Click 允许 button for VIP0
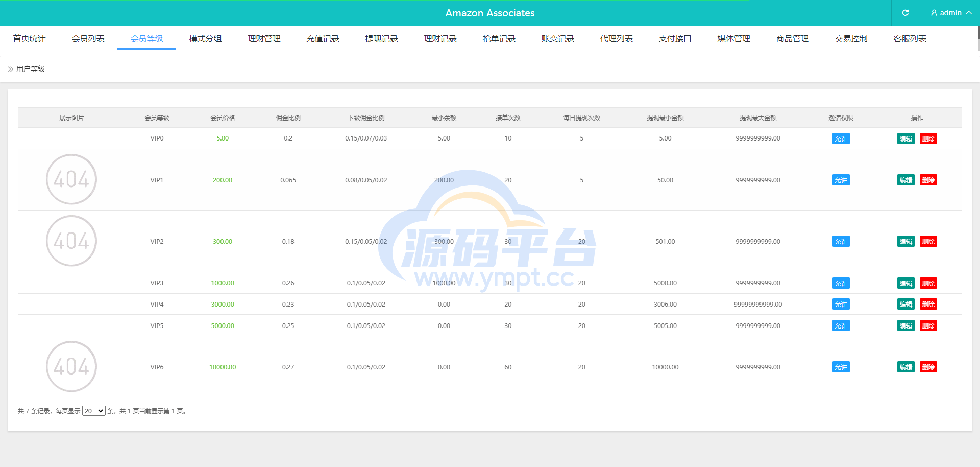Viewport: 980px width, 467px height. pyautogui.click(x=841, y=138)
